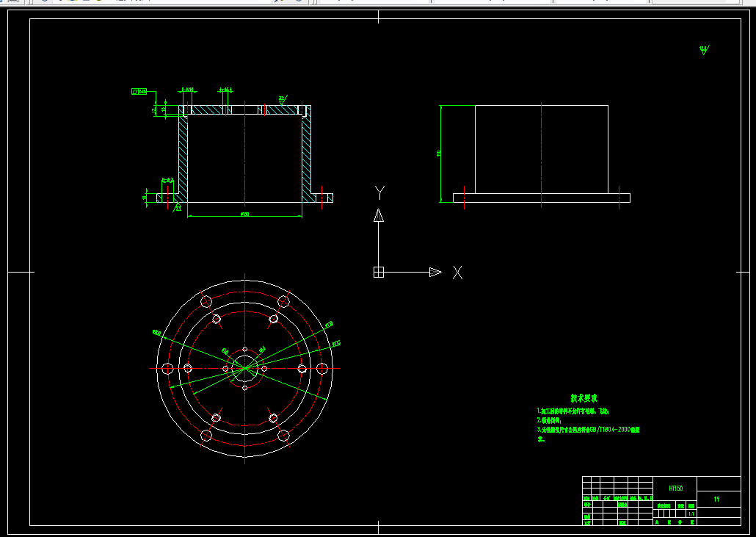Click the UCS origin square marker

point(379,272)
